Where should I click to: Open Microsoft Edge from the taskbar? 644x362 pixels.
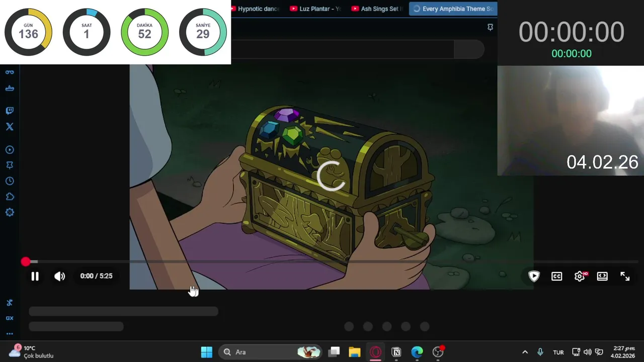tap(417, 352)
